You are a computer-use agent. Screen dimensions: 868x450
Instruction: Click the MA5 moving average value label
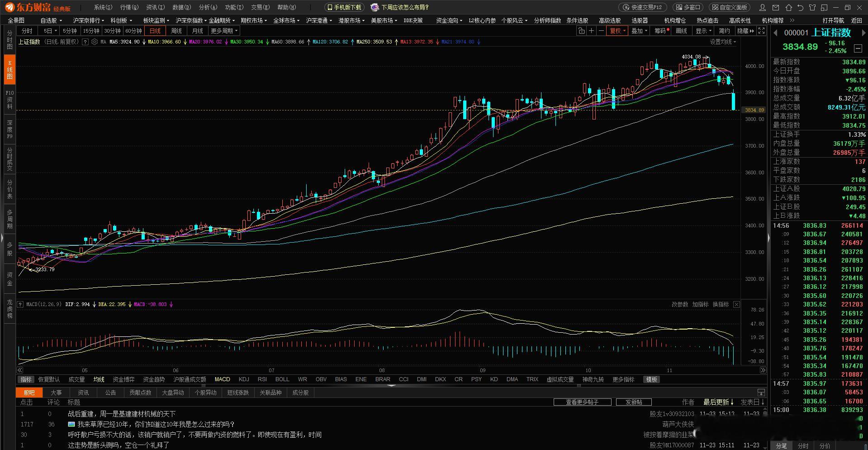pos(125,42)
